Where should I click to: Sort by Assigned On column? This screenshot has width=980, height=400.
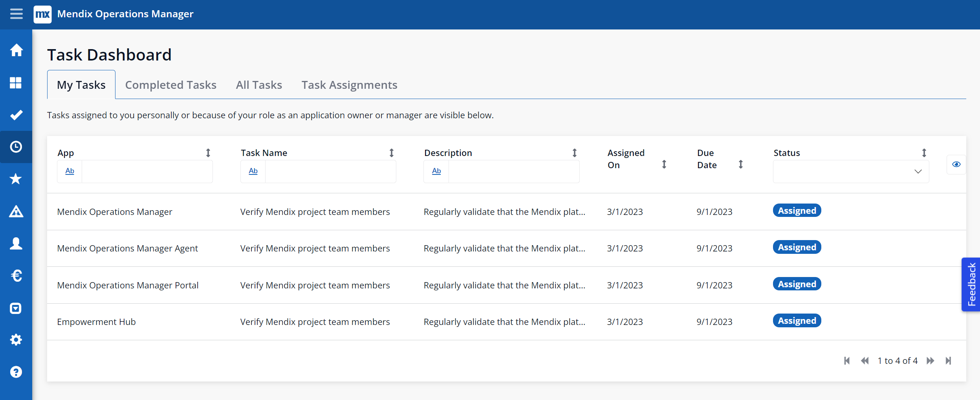click(664, 164)
